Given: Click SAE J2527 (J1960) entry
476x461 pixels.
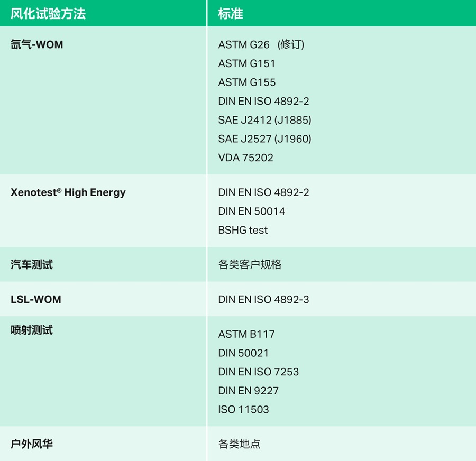Looking at the screenshot, I should [264, 139].
